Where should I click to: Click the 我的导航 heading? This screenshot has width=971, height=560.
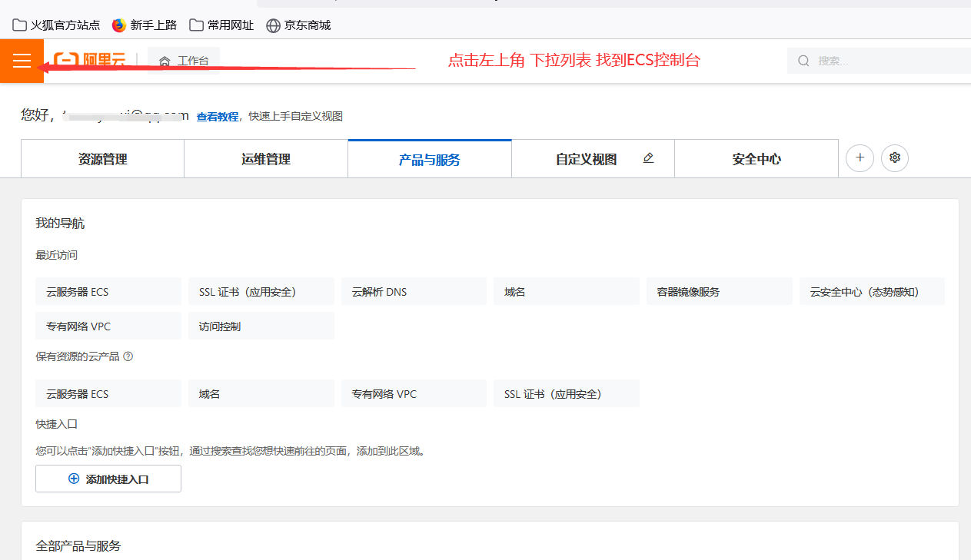[x=60, y=224]
